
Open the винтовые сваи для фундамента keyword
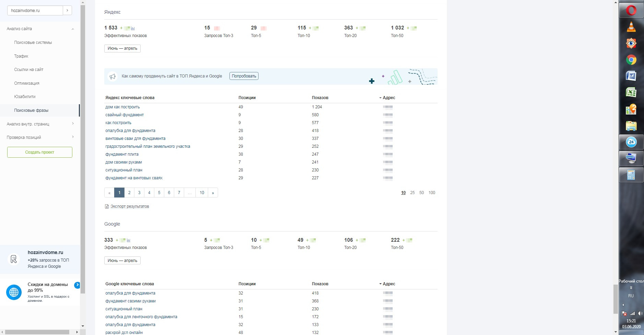click(x=135, y=139)
